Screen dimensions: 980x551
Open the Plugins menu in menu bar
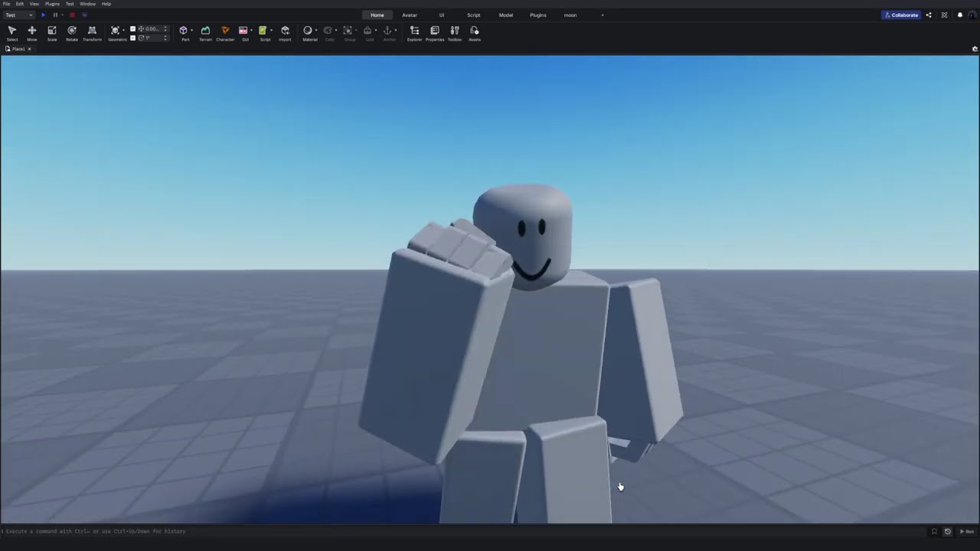pos(52,4)
